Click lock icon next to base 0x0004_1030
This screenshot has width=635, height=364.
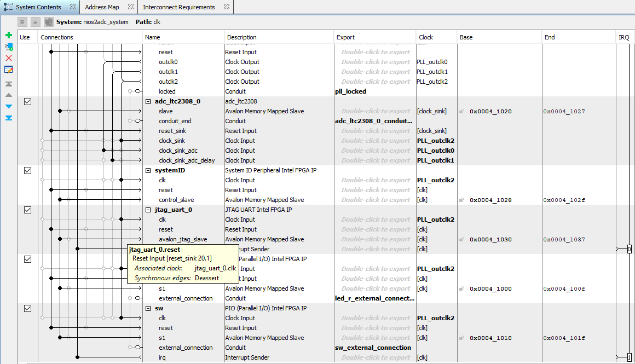(x=461, y=239)
